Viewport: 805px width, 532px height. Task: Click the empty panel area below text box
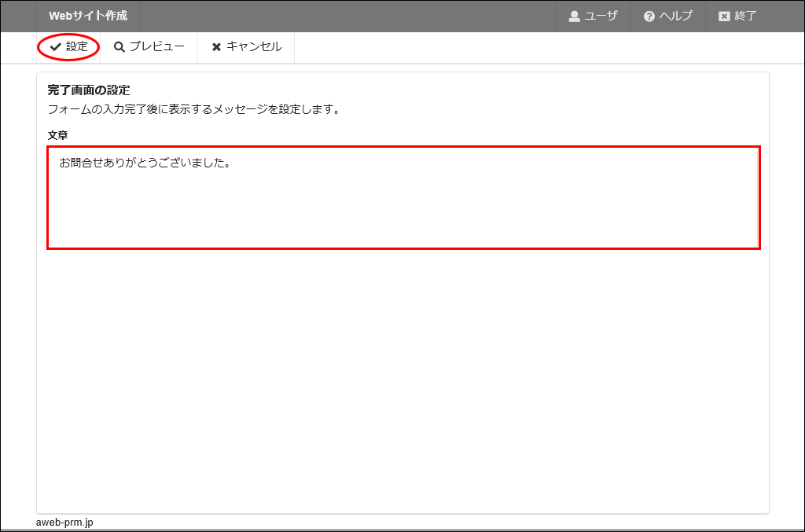(402, 377)
